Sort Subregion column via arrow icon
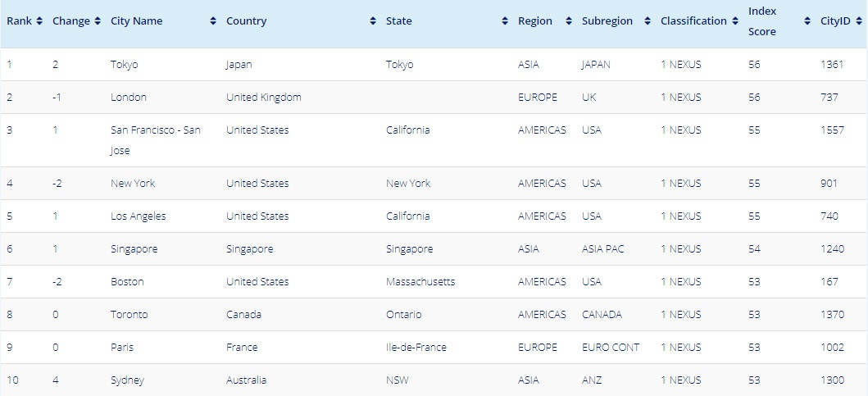Screen dimensions: 868x396 click(x=648, y=21)
